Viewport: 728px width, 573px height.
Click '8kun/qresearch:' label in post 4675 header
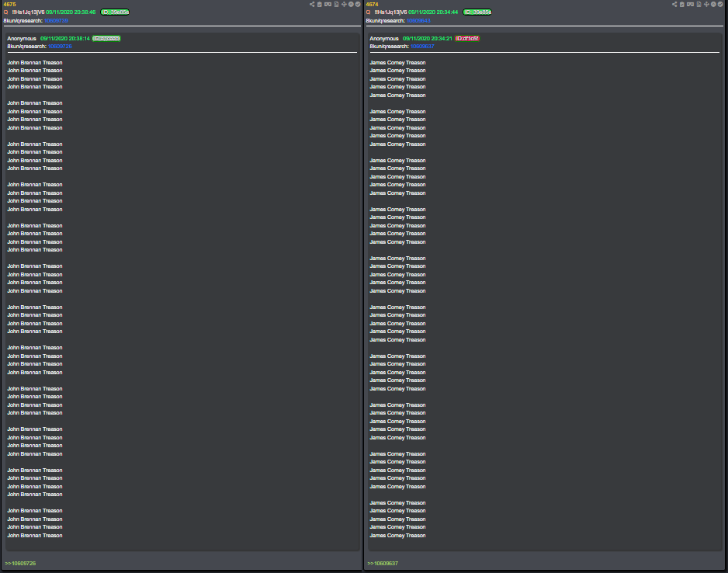tap(23, 20)
